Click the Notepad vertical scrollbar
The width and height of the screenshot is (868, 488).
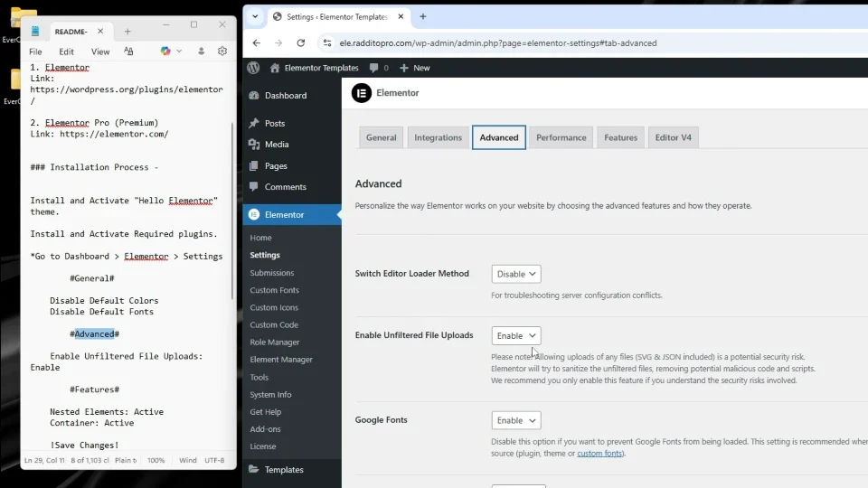232,211
